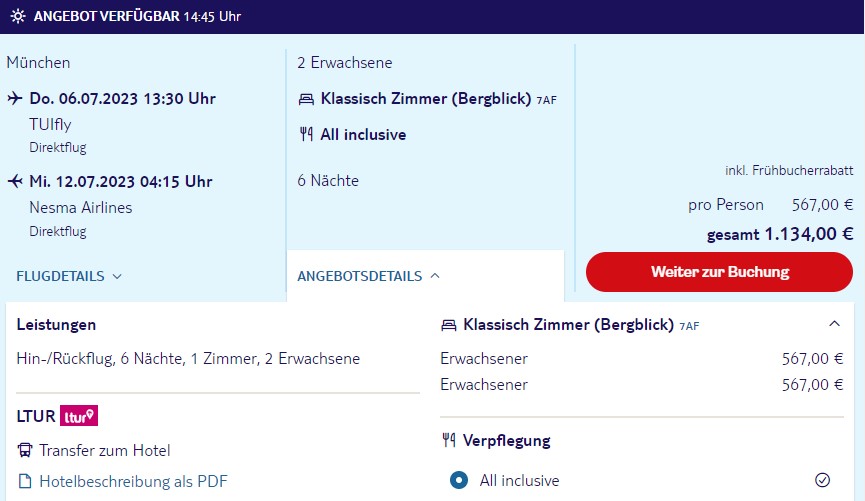Click the cutlery icon next to Verpflegung
The image size is (865, 501).
[x=448, y=440]
